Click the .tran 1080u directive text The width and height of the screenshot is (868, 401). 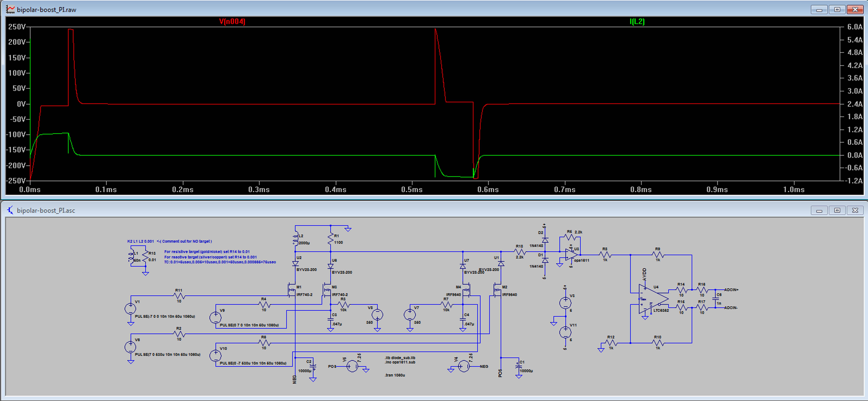point(395,375)
